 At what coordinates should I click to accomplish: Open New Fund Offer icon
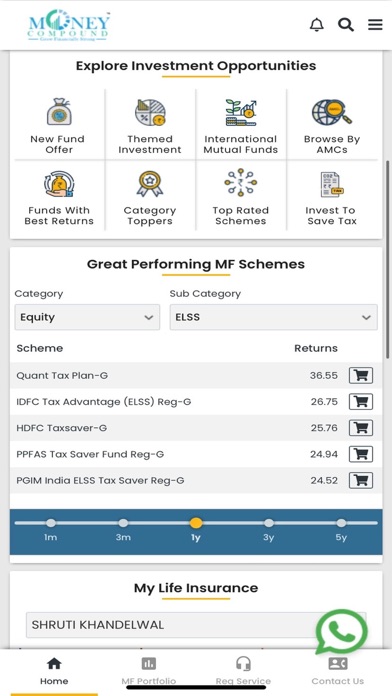point(59,111)
